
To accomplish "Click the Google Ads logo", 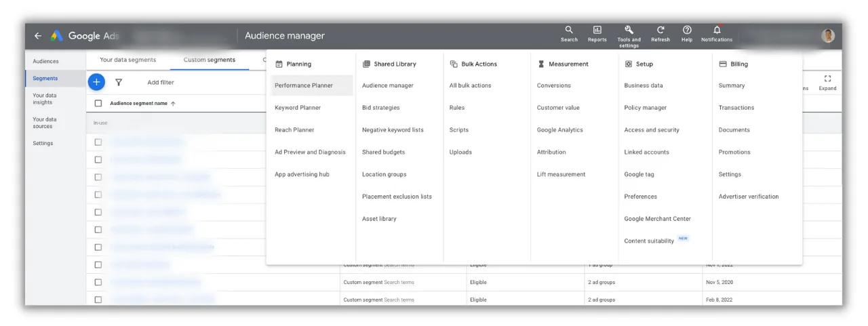I will pos(56,36).
